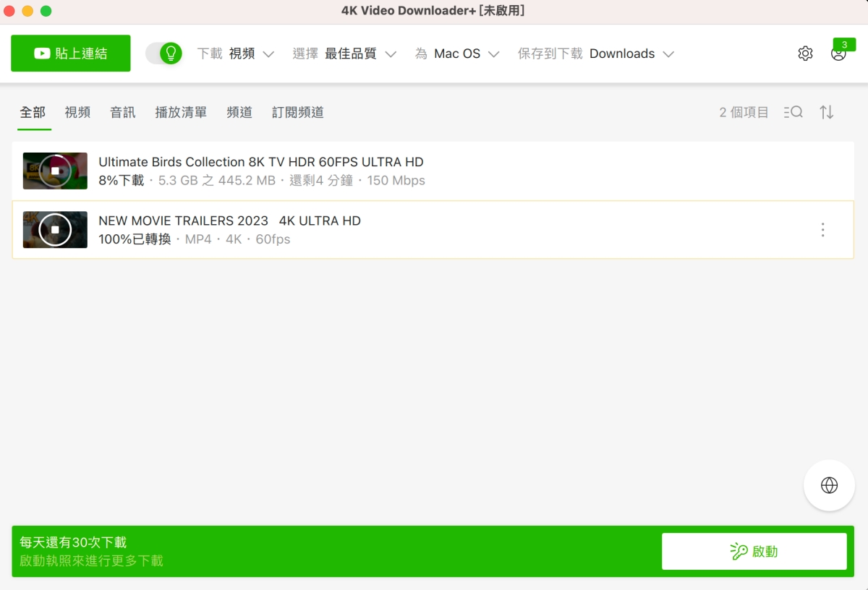
Task: Open the 下載 視頻 download type dropdown
Action: [236, 54]
